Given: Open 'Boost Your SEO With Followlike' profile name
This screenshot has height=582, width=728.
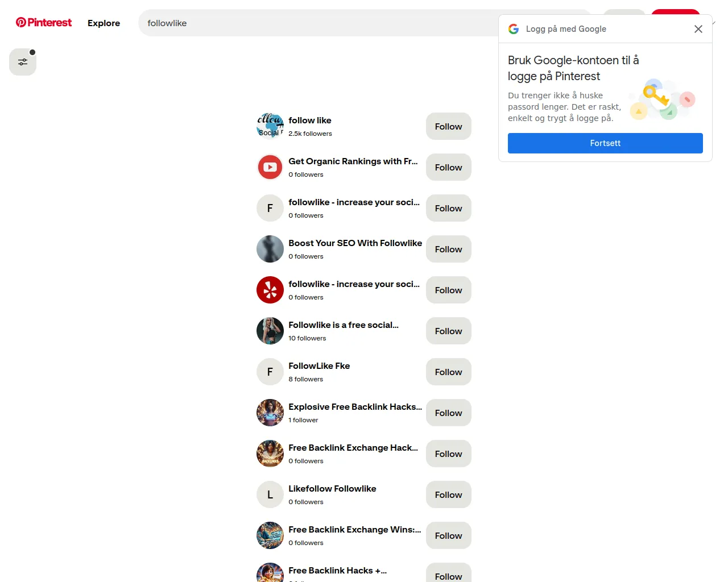Looking at the screenshot, I should click(x=355, y=243).
